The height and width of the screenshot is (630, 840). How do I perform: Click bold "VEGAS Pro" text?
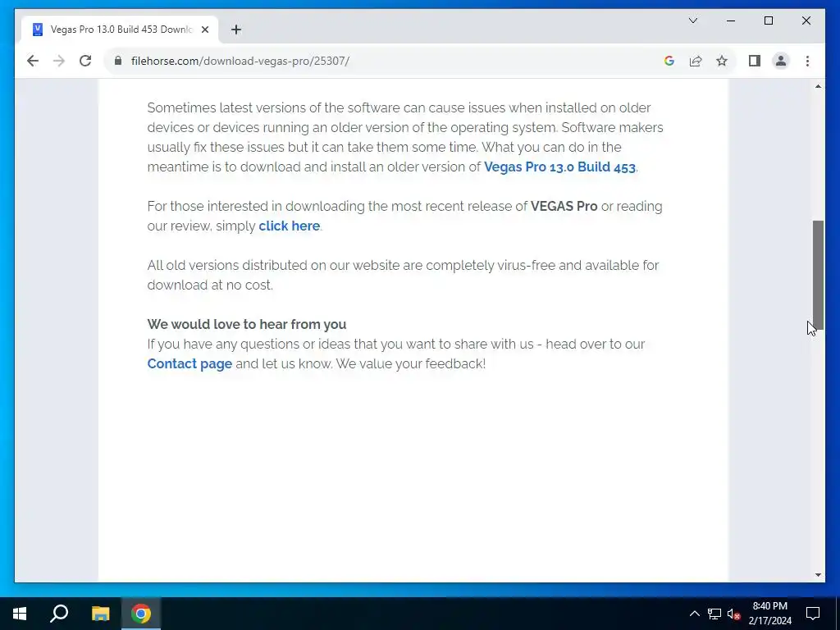(564, 206)
